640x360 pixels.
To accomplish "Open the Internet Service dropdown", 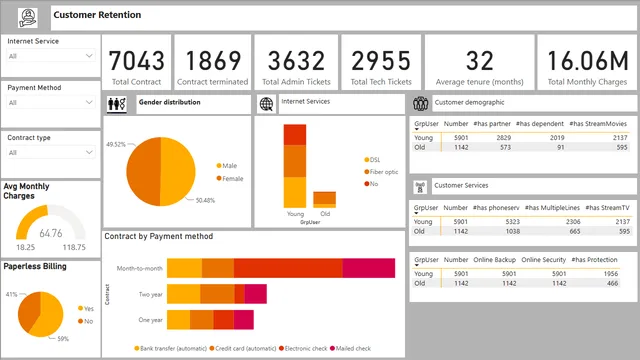I will [x=51, y=56].
